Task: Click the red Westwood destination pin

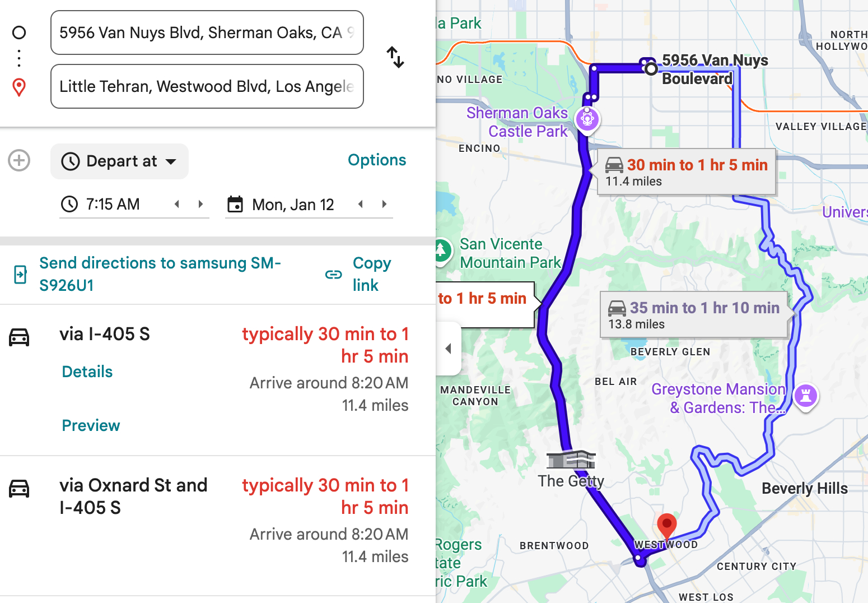Action: point(666,526)
